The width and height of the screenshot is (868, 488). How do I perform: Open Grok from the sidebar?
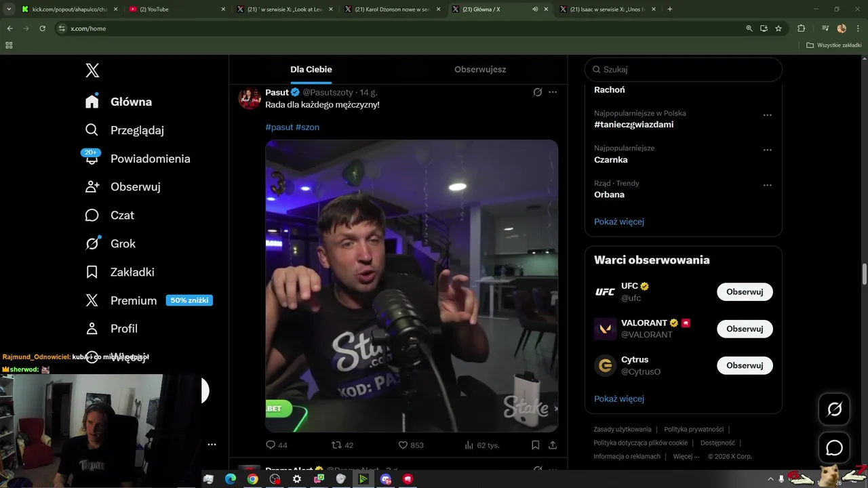[111, 244]
